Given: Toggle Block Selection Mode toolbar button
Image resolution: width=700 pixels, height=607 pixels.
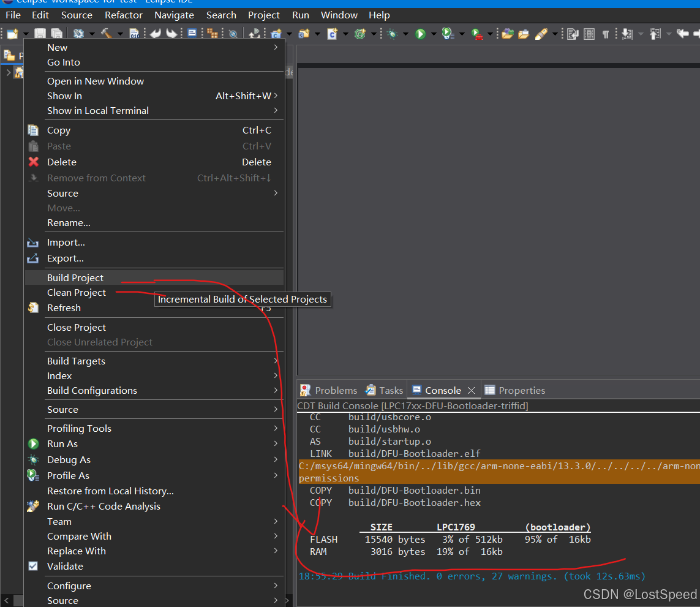Looking at the screenshot, I should [x=589, y=34].
